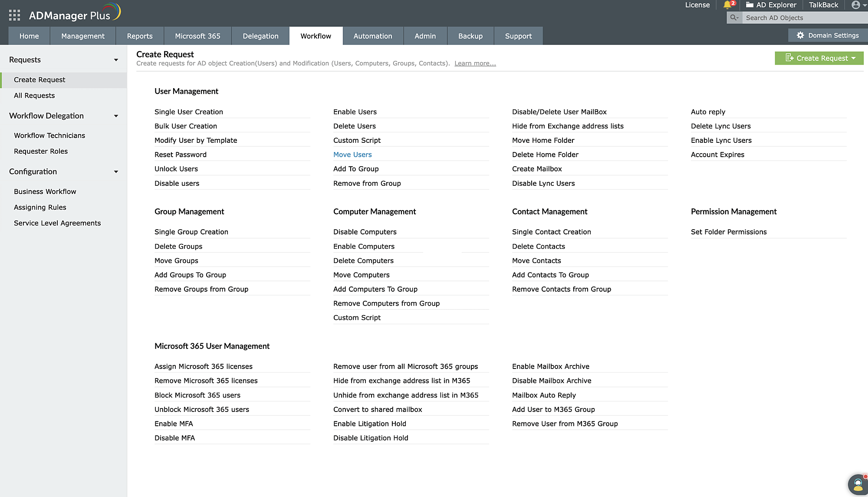Click the Search AD Objects field
This screenshot has width=868, height=497.
pyautogui.click(x=803, y=18)
